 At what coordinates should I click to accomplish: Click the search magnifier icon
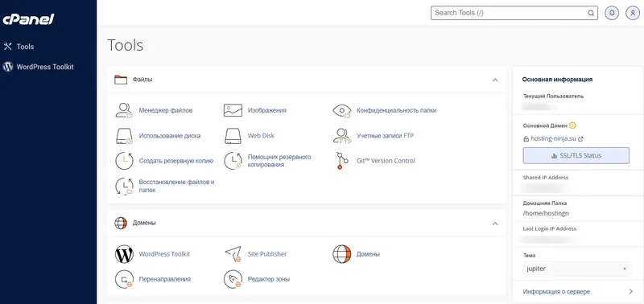click(591, 13)
